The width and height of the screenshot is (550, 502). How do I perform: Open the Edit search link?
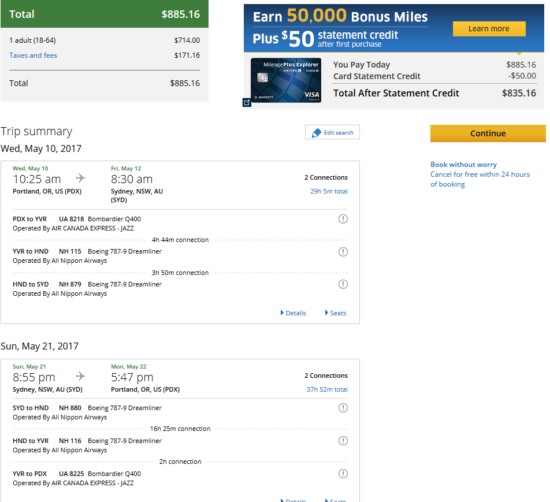[x=332, y=133]
